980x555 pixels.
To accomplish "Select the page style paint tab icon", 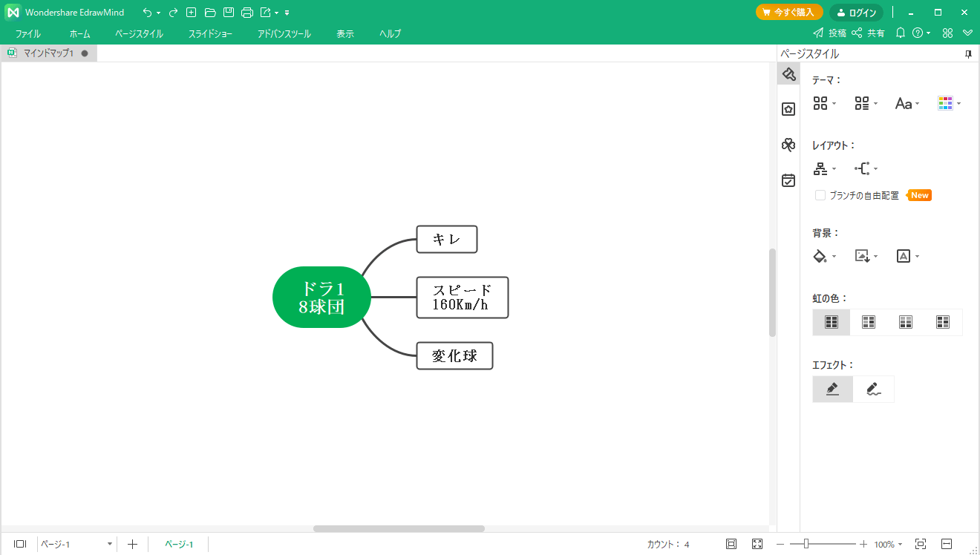I will click(788, 74).
